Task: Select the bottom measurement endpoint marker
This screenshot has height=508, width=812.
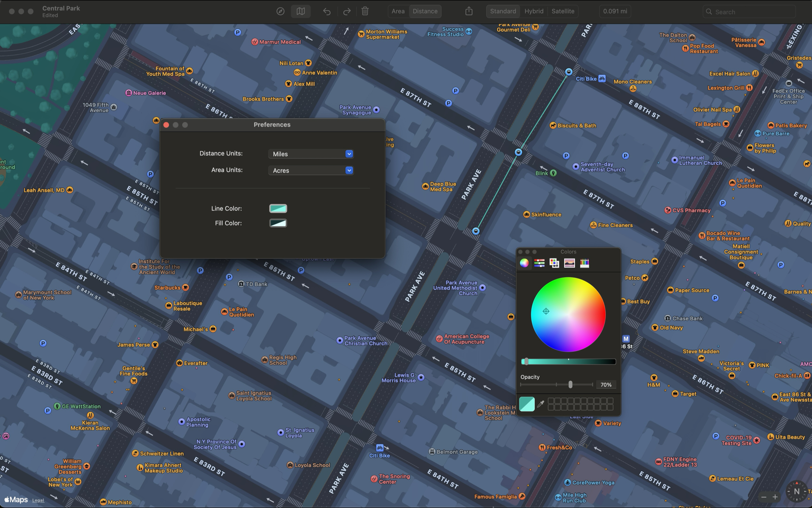Action: click(x=476, y=231)
